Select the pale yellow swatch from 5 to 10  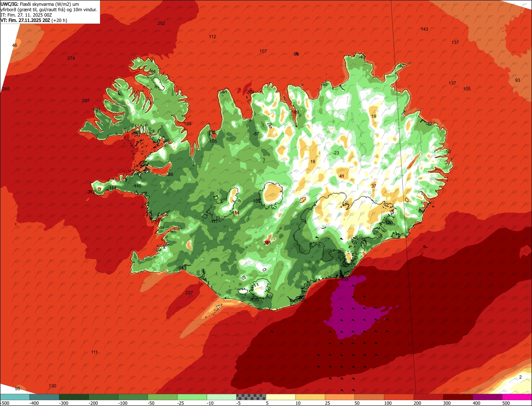[281, 396]
